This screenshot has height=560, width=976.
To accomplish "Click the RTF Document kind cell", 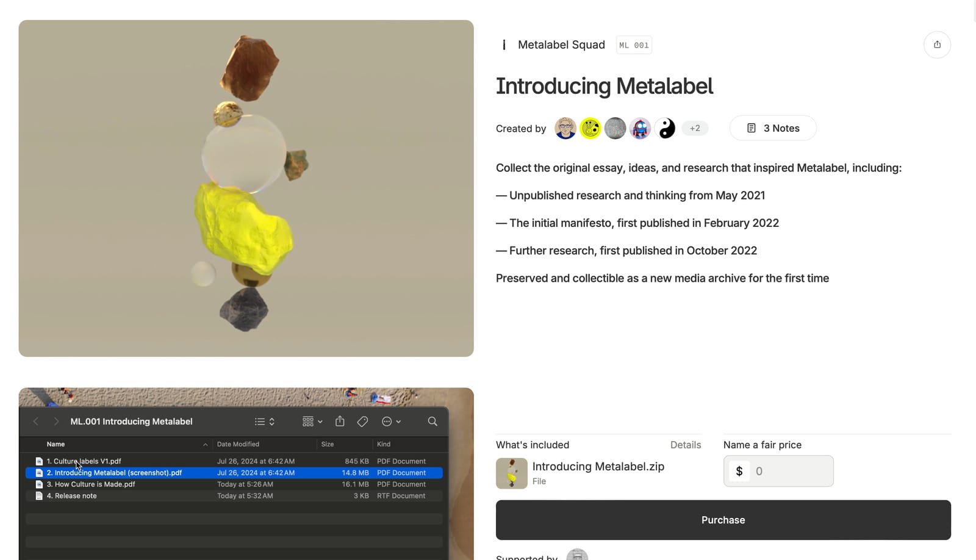I will coord(401,496).
